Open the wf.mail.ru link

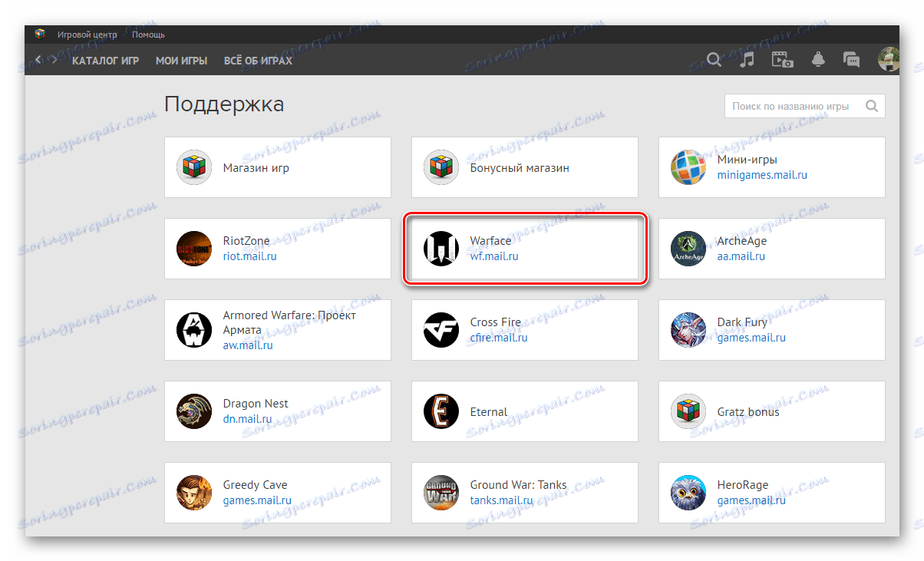[494, 256]
